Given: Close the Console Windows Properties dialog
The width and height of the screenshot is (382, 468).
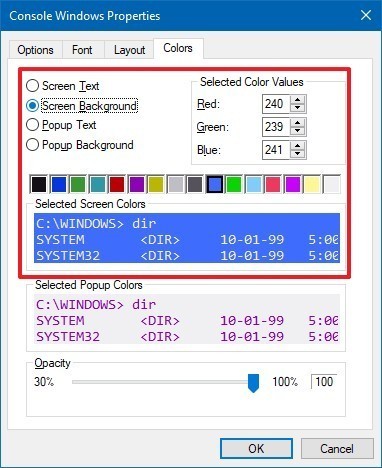Looking at the screenshot, I should pyautogui.click(x=366, y=15).
